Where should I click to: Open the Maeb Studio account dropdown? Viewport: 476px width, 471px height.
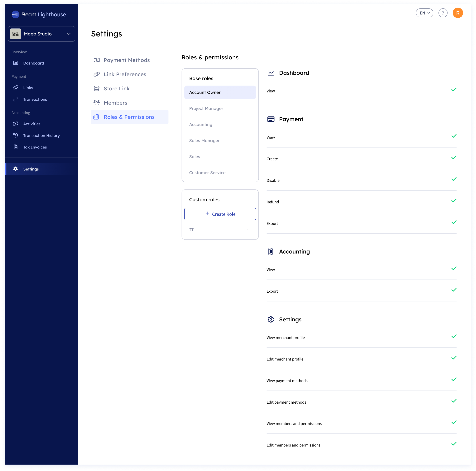(41, 34)
